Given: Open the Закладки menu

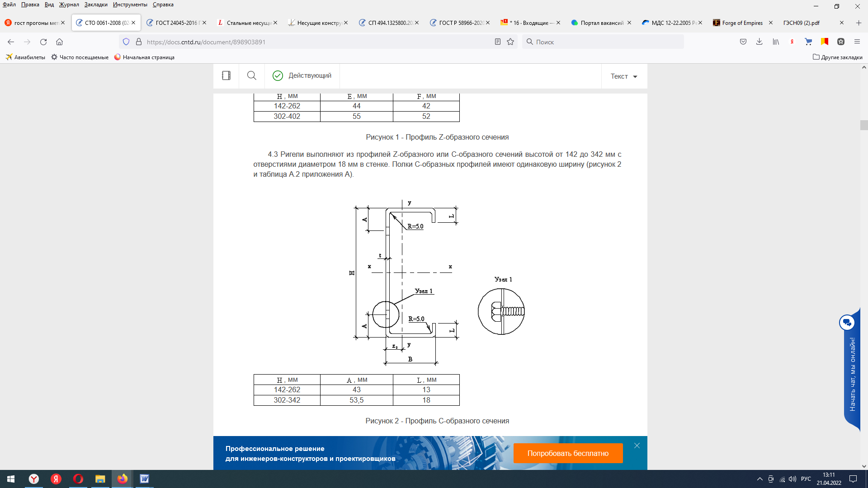Looking at the screenshot, I should click(x=96, y=5).
